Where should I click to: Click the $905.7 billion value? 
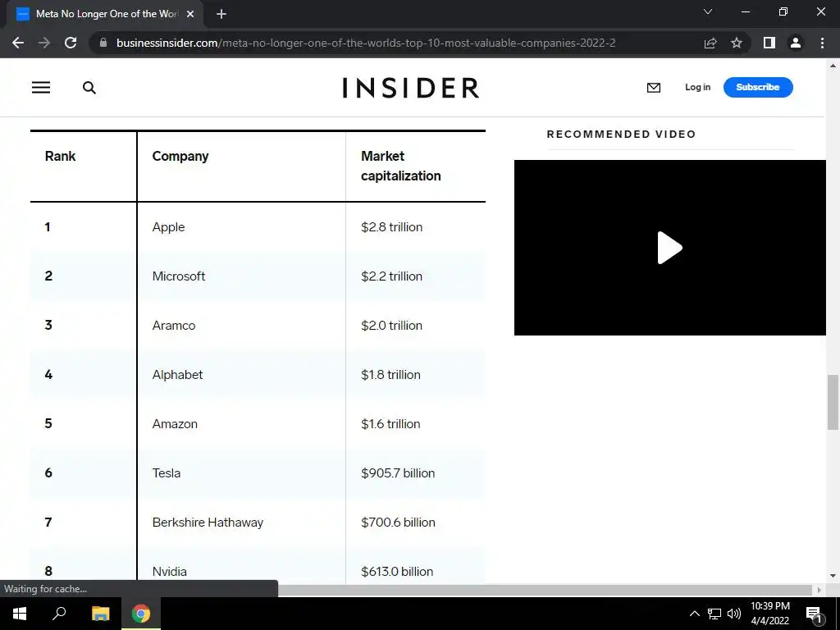[398, 473]
